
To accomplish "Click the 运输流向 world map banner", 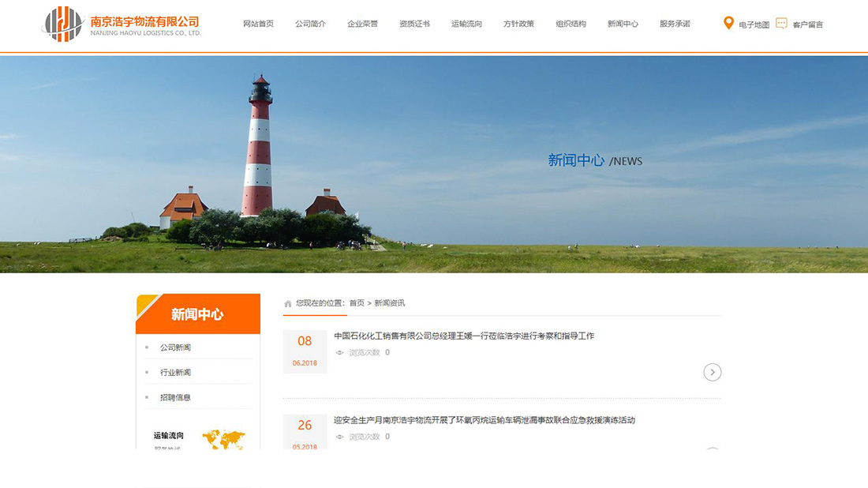I will [x=198, y=437].
